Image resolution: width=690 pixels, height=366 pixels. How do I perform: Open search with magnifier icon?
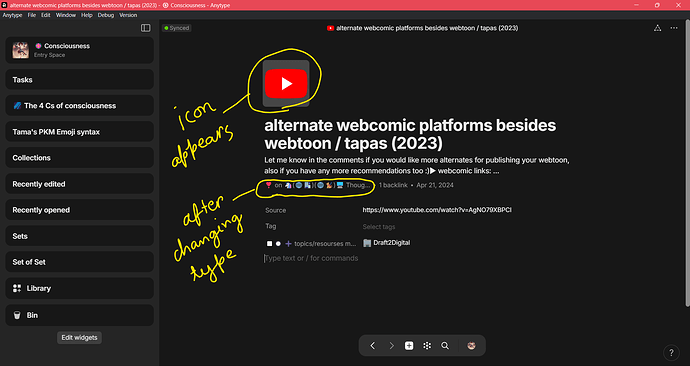point(445,346)
